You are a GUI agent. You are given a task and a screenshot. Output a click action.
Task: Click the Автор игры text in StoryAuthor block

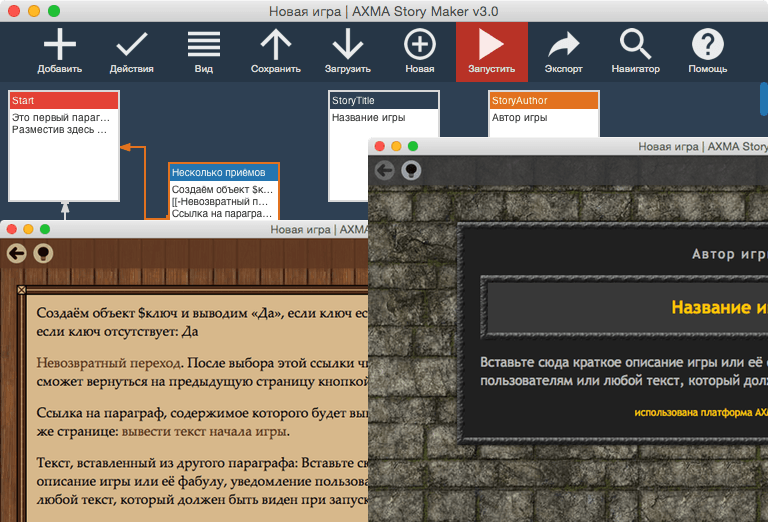tap(519, 118)
